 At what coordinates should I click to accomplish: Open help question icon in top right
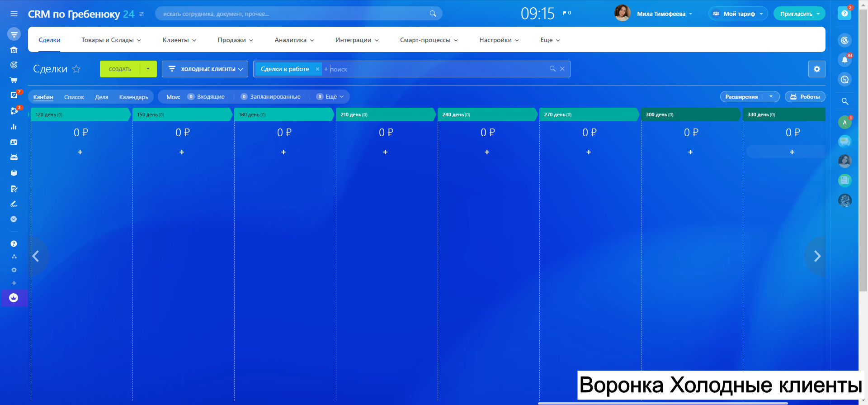[844, 14]
